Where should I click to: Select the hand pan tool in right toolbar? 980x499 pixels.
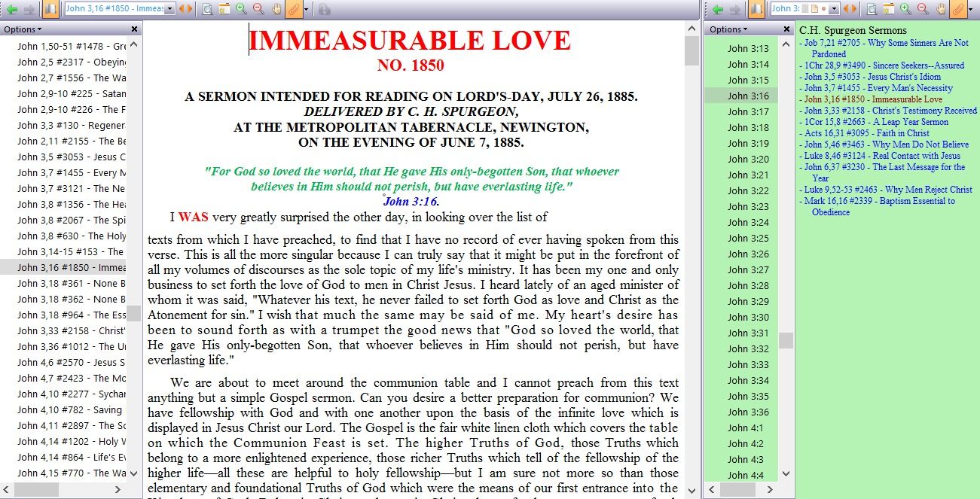click(x=941, y=9)
